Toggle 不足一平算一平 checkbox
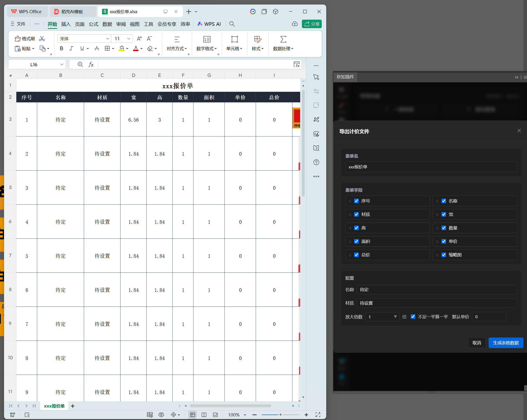Screen dimensions: 527x420 413,317
